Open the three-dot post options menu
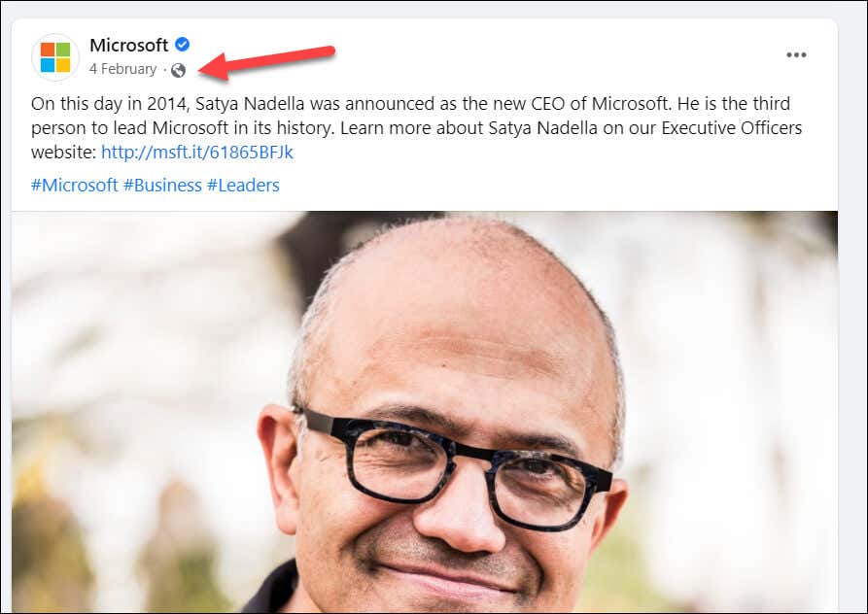Viewport: 868px width, 614px height. tap(796, 55)
